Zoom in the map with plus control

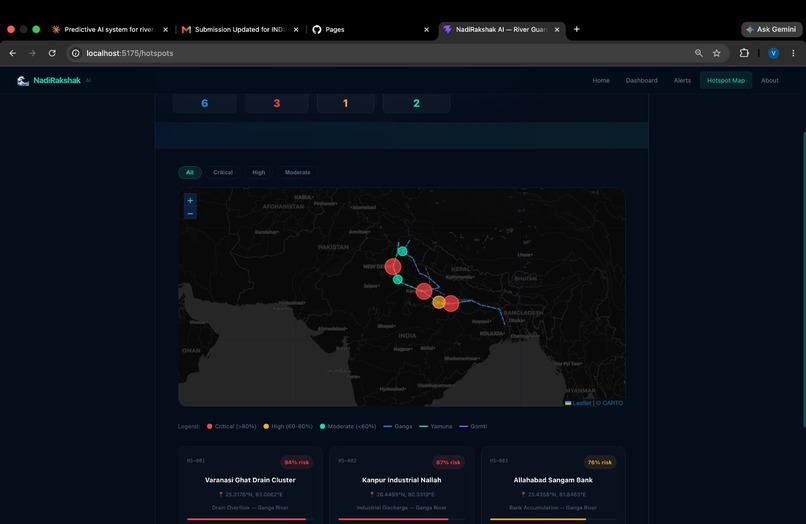click(190, 201)
